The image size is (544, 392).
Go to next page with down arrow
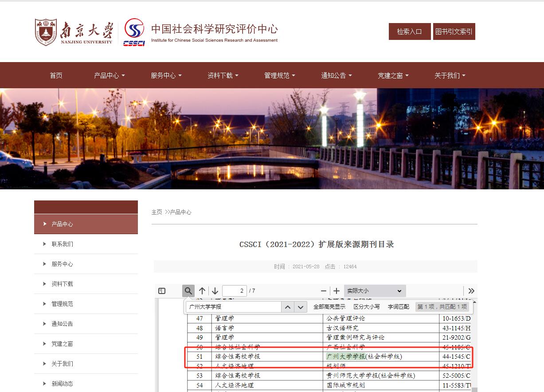tap(215, 291)
